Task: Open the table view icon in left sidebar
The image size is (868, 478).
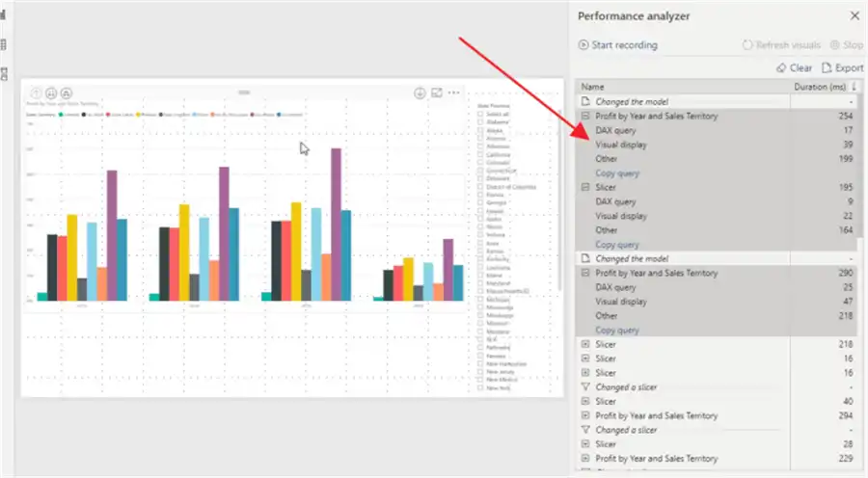Action: coord(4,44)
